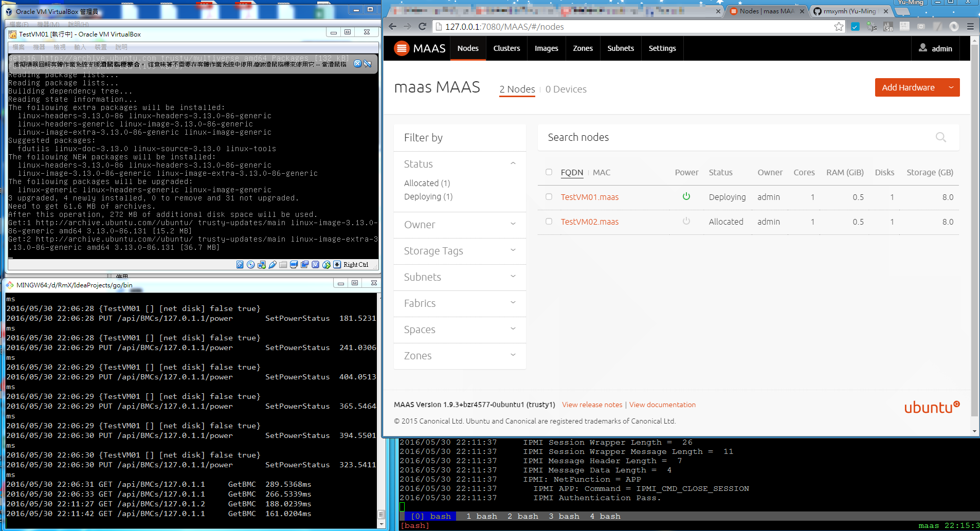
Task: Open the TestVM01.maas node link
Action: pos(589,197)
